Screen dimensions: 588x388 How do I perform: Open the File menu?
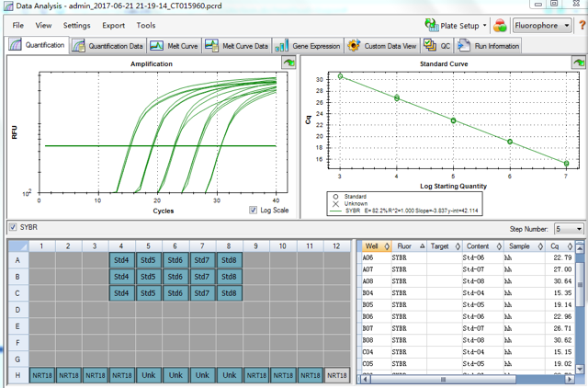[x=18, y=26]
